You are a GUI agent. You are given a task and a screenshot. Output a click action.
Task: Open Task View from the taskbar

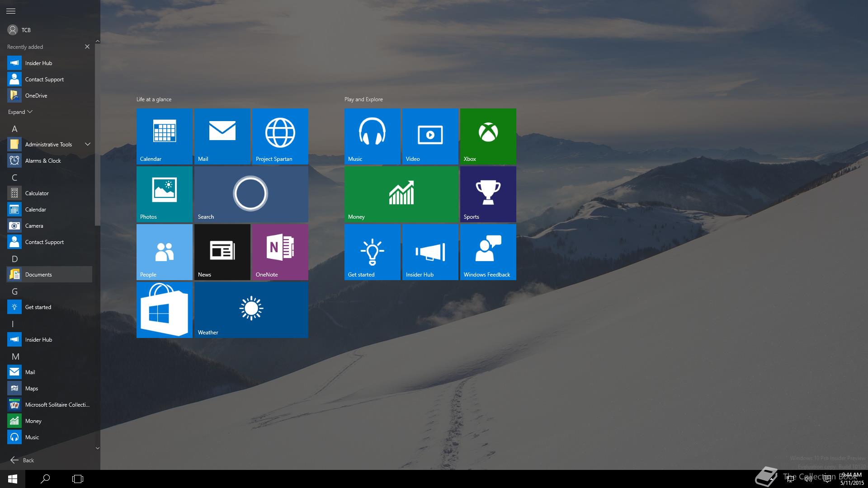(78, 479)
